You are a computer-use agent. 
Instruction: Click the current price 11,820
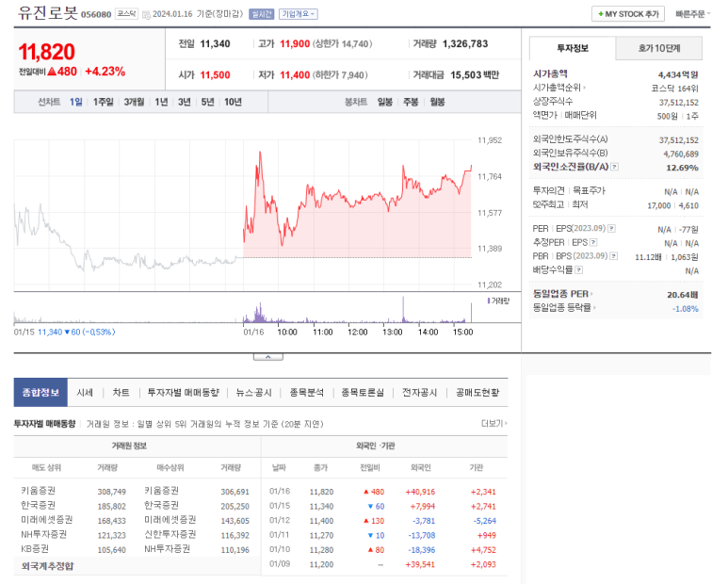pos(46,52)
